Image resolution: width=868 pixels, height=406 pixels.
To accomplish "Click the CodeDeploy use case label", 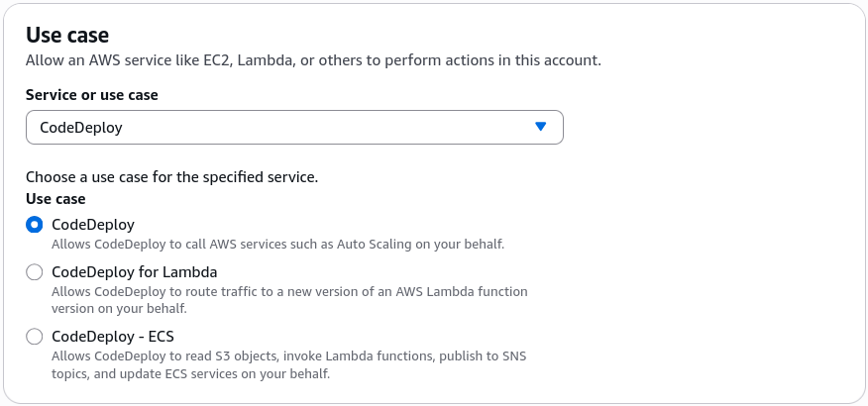I will click(x=93, y=225).
